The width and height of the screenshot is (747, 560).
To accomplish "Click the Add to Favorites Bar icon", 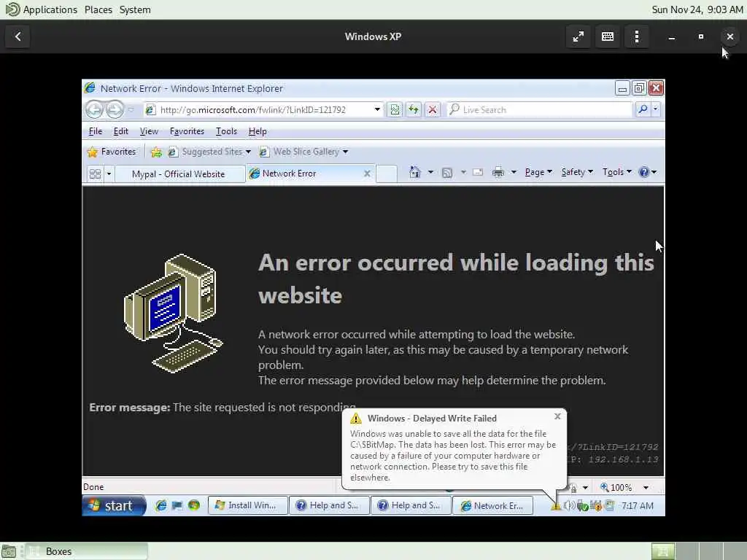I will (156, 152).
